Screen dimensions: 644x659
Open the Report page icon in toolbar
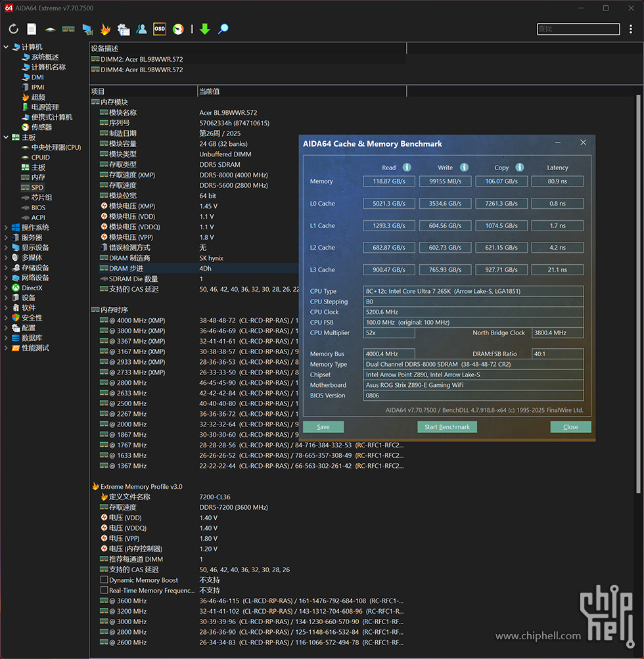(x=32, y=29)
